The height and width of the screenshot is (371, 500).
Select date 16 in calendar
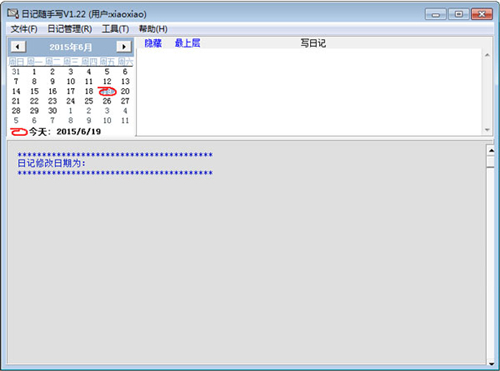(x=52, y=91)
